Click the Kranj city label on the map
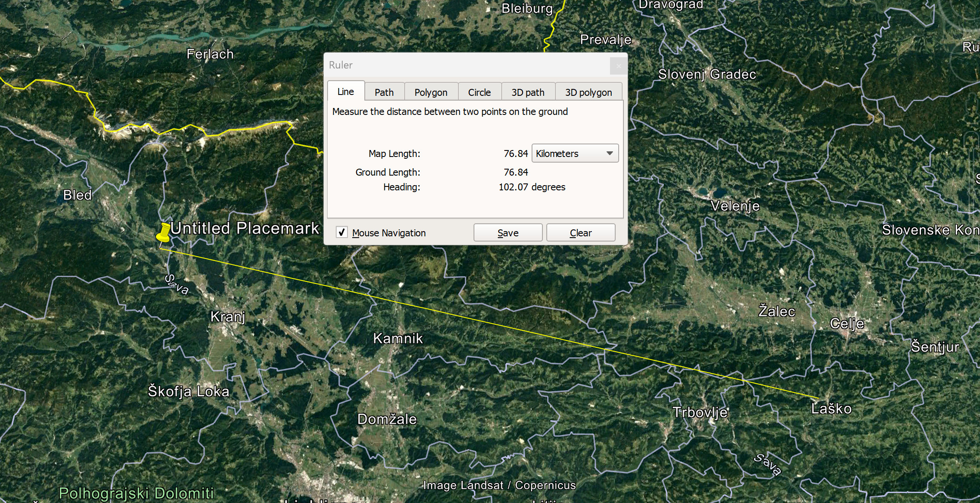 coord(228,317)
